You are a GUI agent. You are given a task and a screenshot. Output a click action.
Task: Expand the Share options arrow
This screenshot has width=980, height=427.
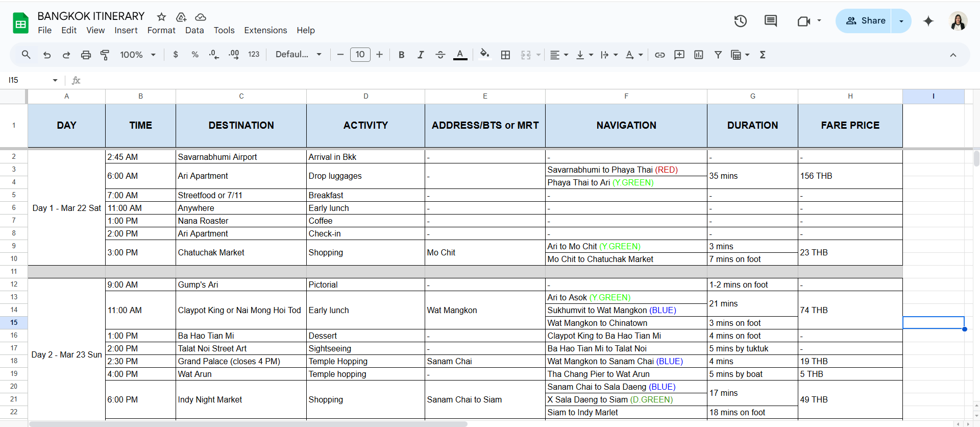click(901, 21)
